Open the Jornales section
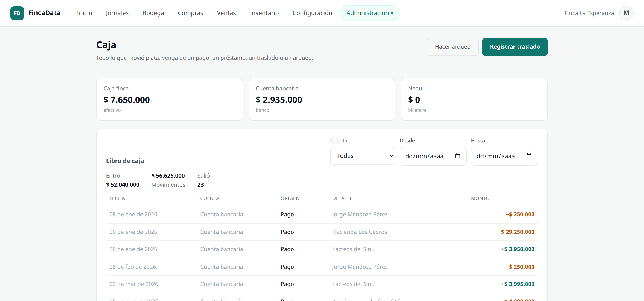 (117, 13)
